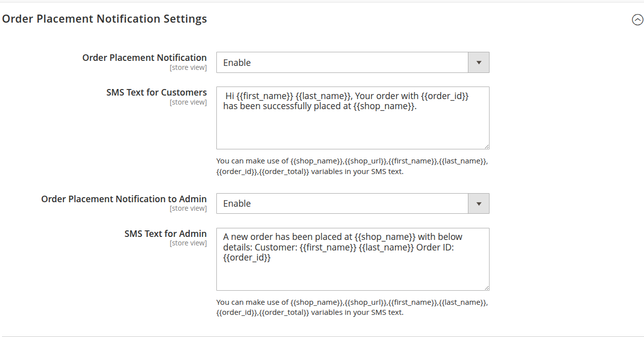
Task: Click the Order Placement Notification label
Action: [144, 58]
